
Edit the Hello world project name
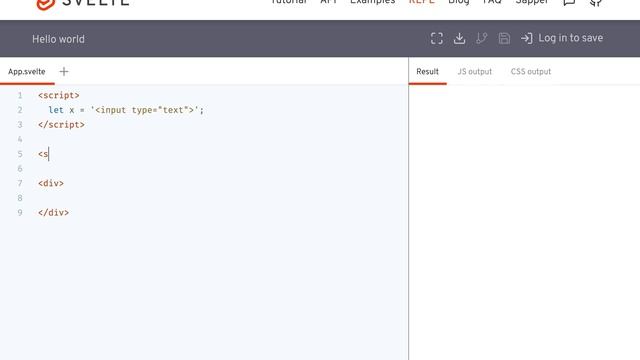pos(58,39)
